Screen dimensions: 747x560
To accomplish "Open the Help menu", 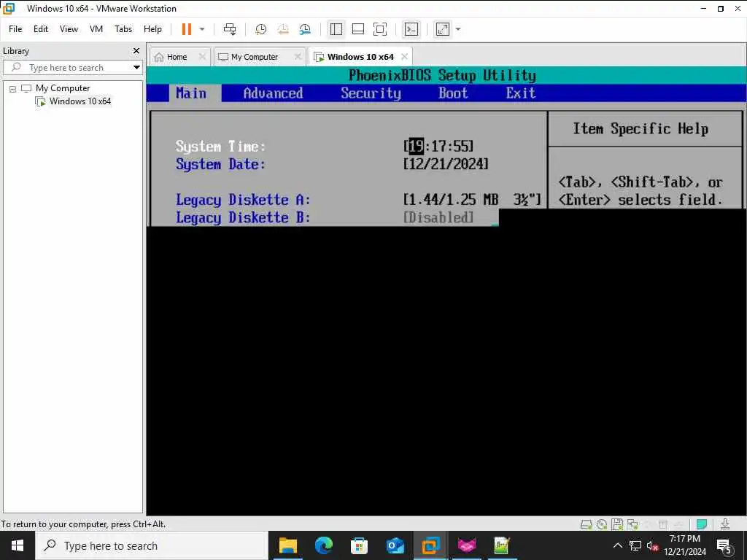I will click(153, 29).
